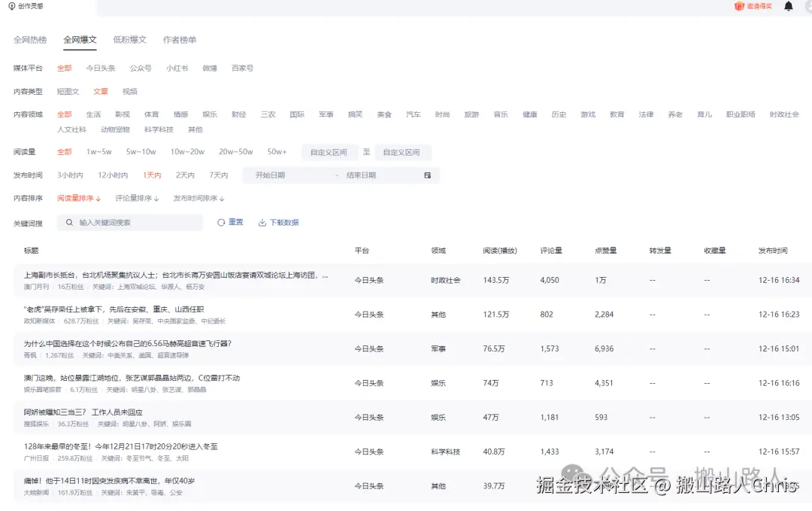This screenshot has width=812, height=511.
Task: Open the notification bell
Action: coord(787,8)
